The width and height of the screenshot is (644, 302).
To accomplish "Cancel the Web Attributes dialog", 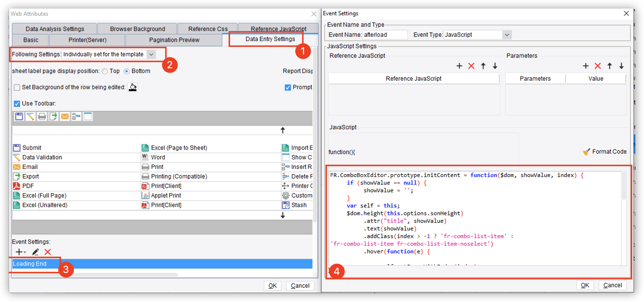I will click(x=300, y=286).
